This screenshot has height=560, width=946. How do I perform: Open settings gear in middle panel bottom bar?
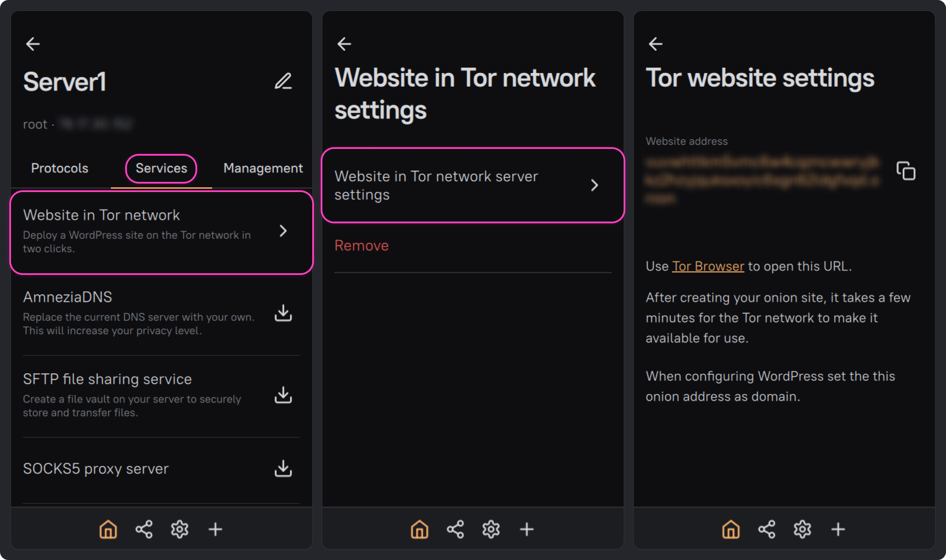(491, 529)
